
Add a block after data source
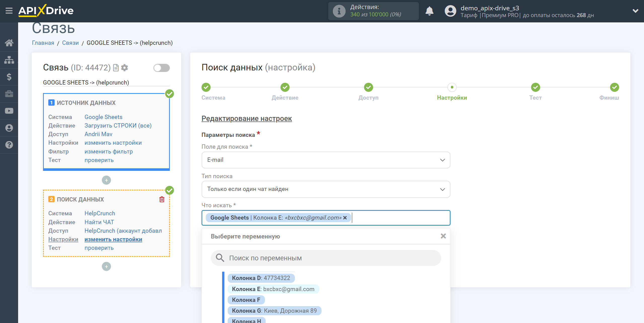point(106,180)
